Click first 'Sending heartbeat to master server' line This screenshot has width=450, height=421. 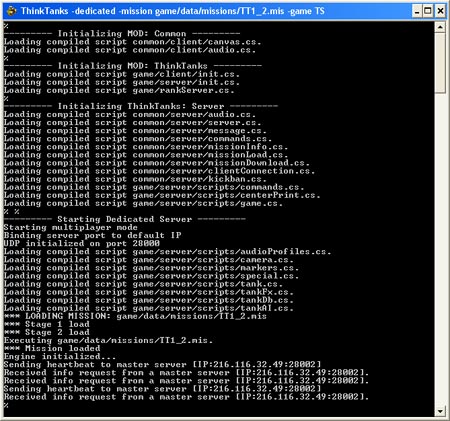[162, 365]
